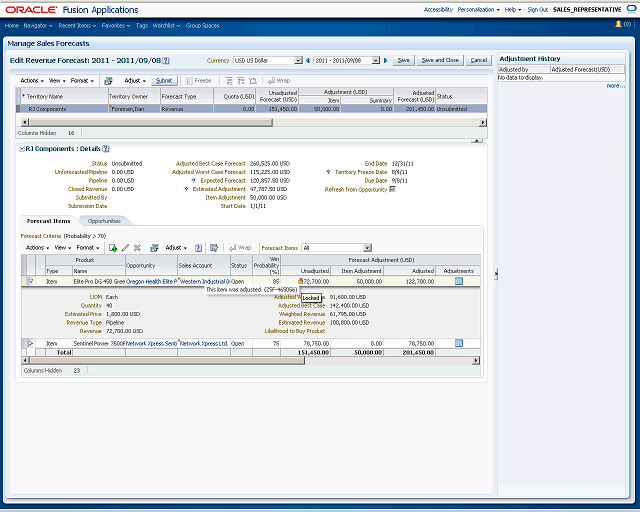This screenshot has height=512, width=640.
Task: Open the Favorites menu
Action: (116, 25)
